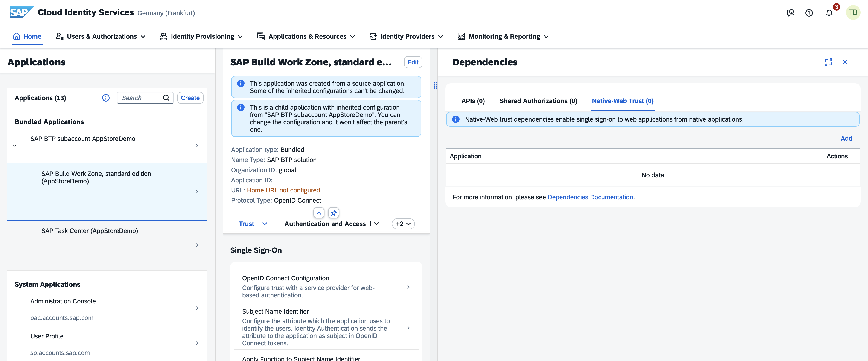The width and height of the screenshot is (868, 361).
Task: Open the SAP Build Work Zone row arrow
Action: [x=197, y=192]
